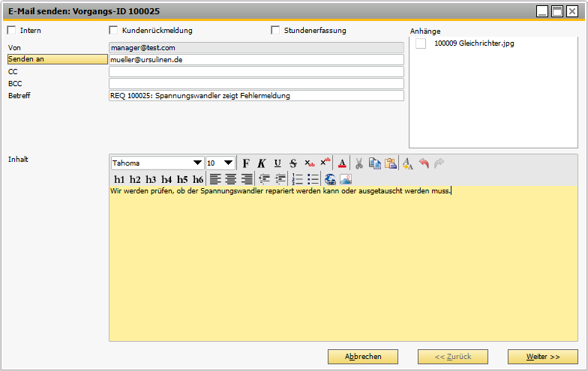Click into the CC recipient field
Viewport: 588px width, 371px height.
[x=256, y=72]
